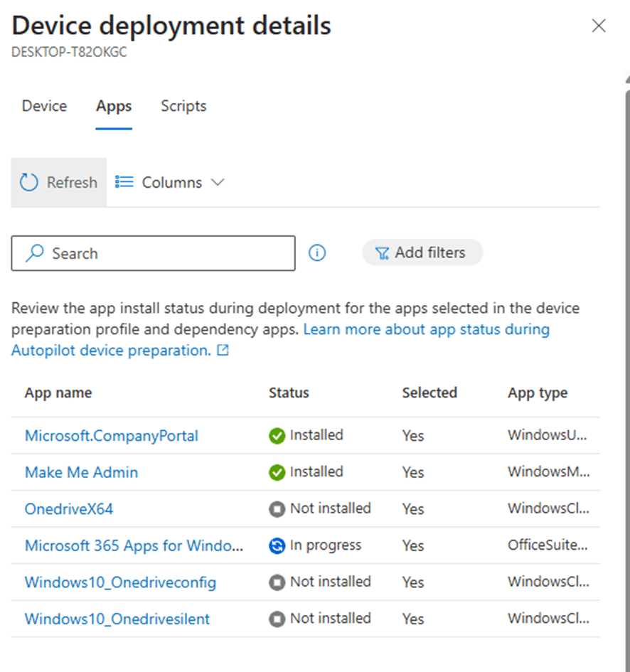Expand the Columns dropdown chevron
This screenshot has width=630, height=672.
tap(218, 183)
